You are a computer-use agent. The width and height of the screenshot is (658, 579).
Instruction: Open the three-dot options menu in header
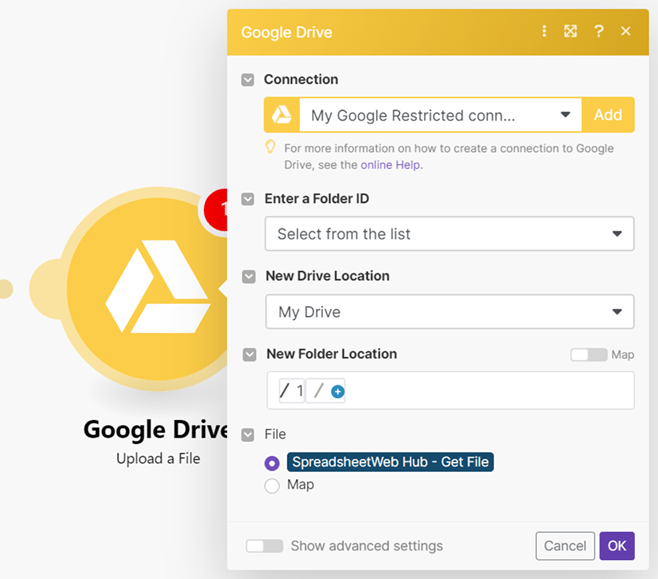coord(544,31)
